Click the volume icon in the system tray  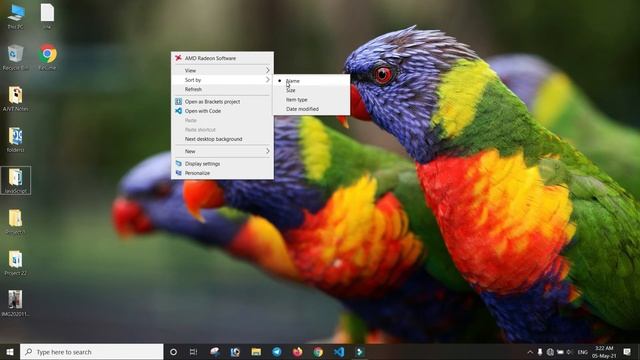[x=570, y=352]
